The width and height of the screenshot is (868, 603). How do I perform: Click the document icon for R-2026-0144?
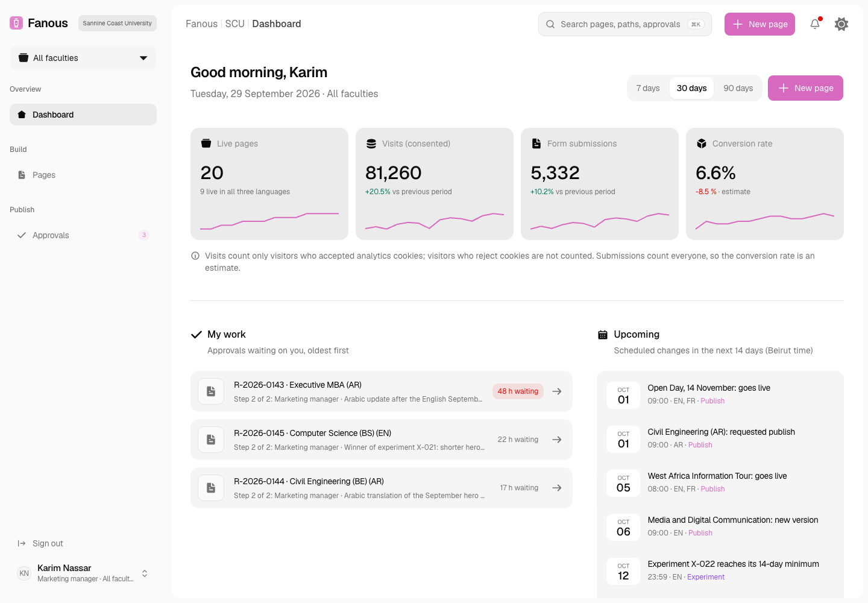[211, 488]
